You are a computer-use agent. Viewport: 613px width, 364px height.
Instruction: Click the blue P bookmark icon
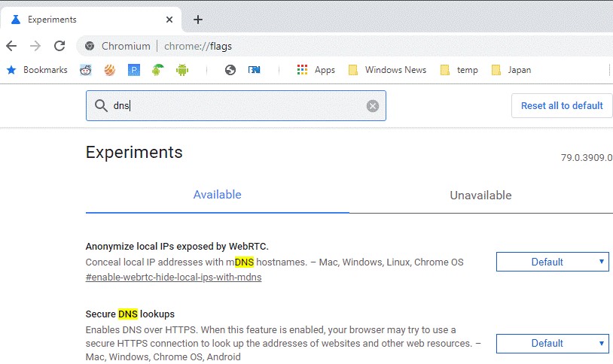pyautogui.click(x=134, y=70)
